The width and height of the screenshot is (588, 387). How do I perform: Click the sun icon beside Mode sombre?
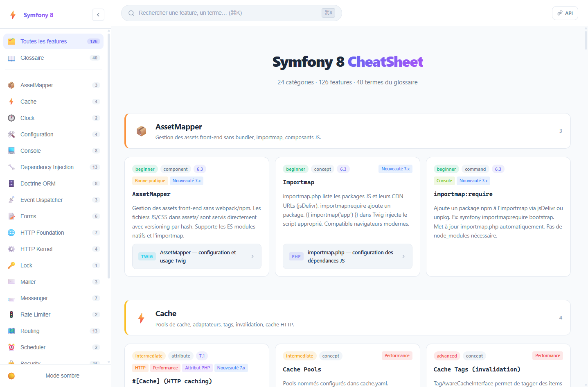(11, 376)
